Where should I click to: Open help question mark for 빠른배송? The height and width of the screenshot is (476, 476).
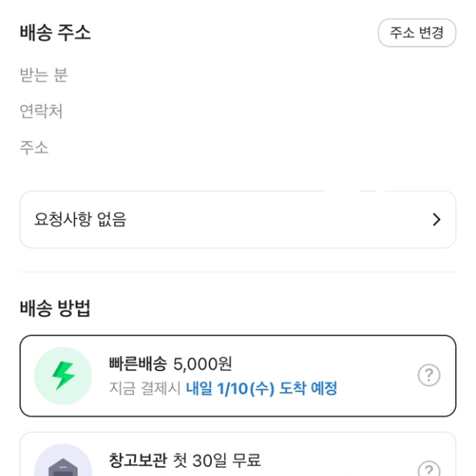[429, 375]
